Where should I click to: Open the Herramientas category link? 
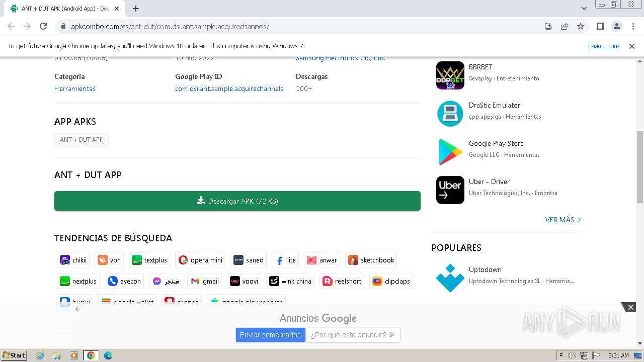pyautogui.click(x=75, y=88)
